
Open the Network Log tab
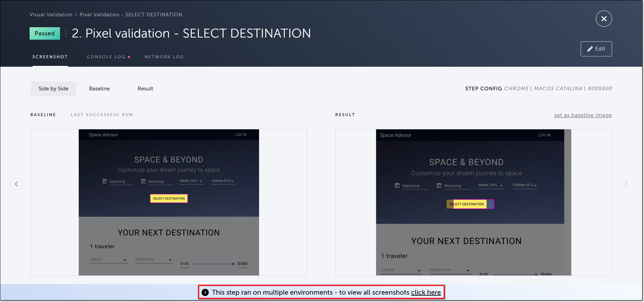pyautogui.click(x=164, y=57)
